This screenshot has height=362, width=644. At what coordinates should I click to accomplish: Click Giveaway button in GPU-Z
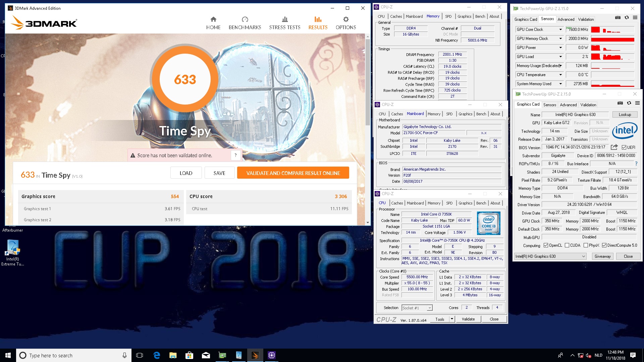[602, 256]
